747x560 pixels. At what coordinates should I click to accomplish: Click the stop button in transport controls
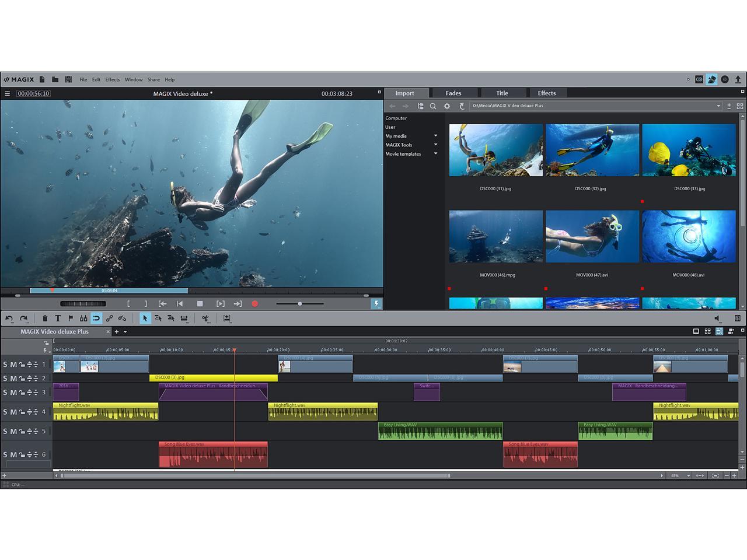tap(200, 304)
